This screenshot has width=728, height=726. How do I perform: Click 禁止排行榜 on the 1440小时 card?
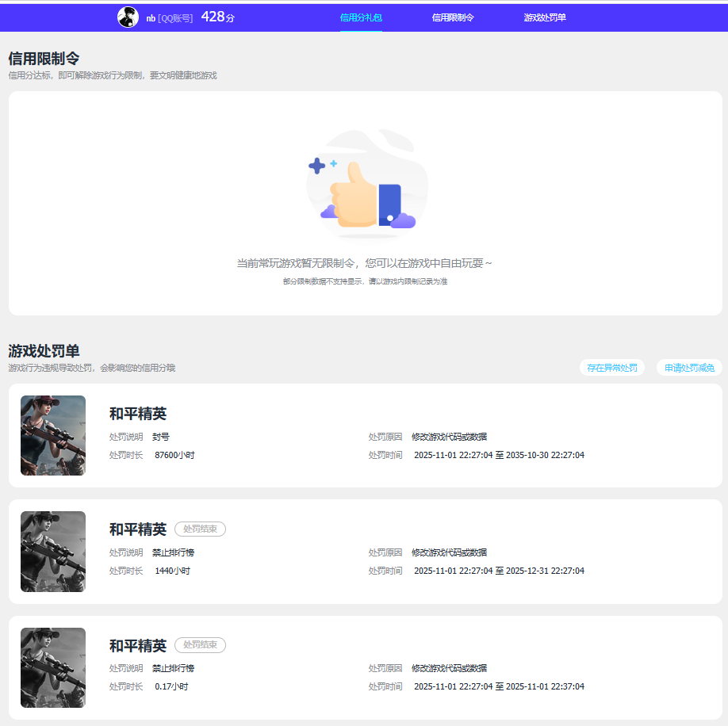[x=173, y=552]
